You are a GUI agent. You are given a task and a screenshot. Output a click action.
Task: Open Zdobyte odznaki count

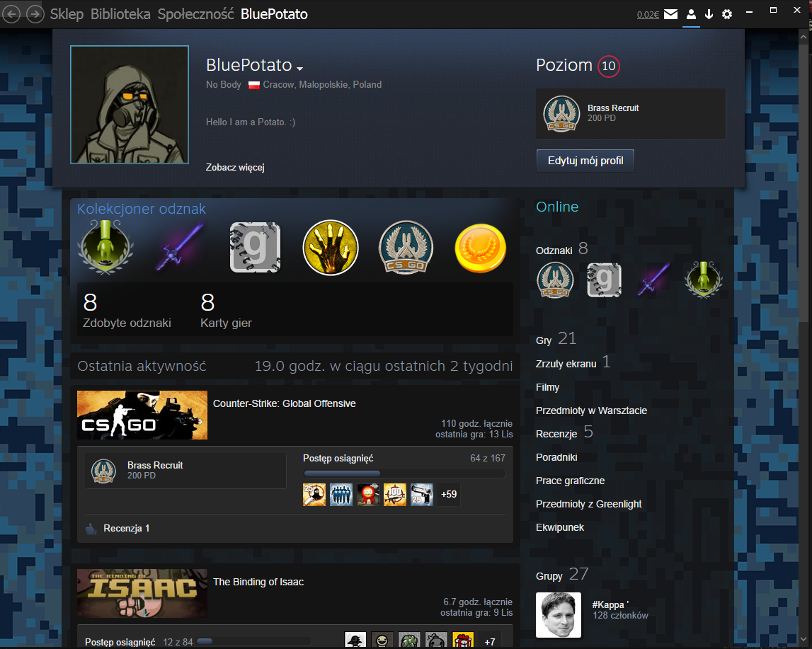point(127,310)
